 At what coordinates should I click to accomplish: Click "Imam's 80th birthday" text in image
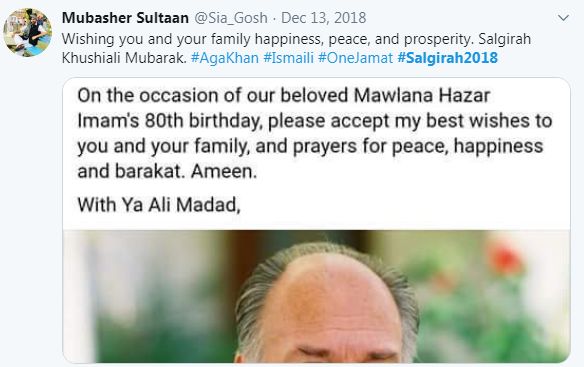(x=168, y=121)
